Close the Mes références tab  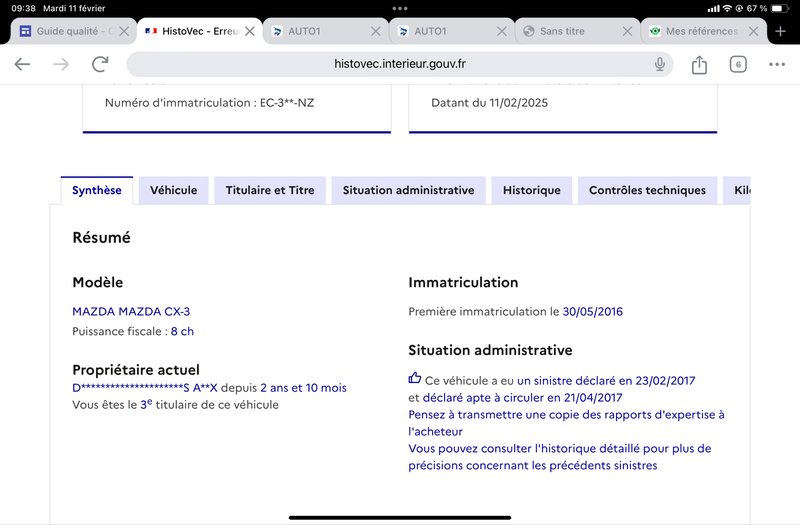(x=753, y=31)
